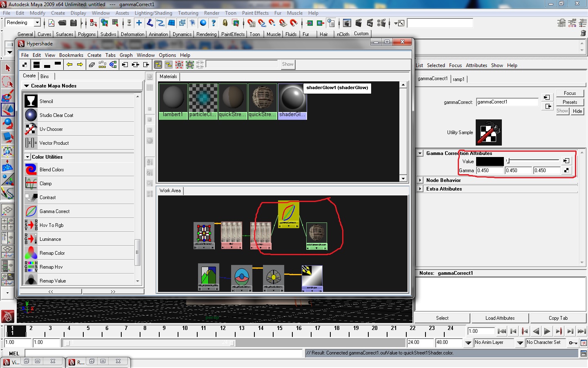Toggle the Hypershade Create bar on/off
This screenshot has width=588, height=368.
(x=25, y=65)
